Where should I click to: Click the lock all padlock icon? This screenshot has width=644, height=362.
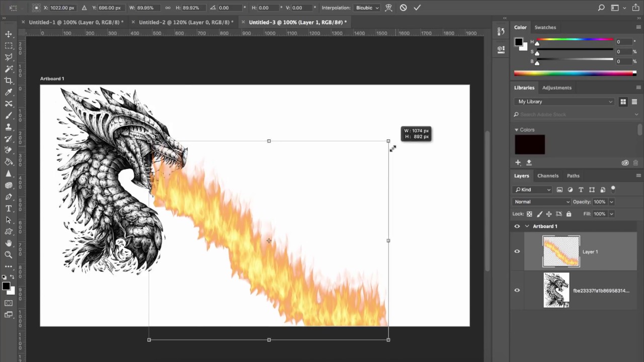pos(569,214)
